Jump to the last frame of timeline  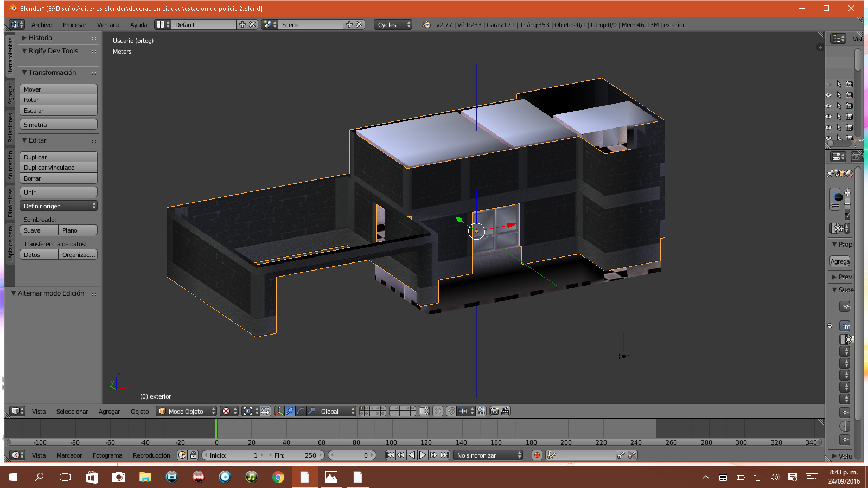[445, 455]
